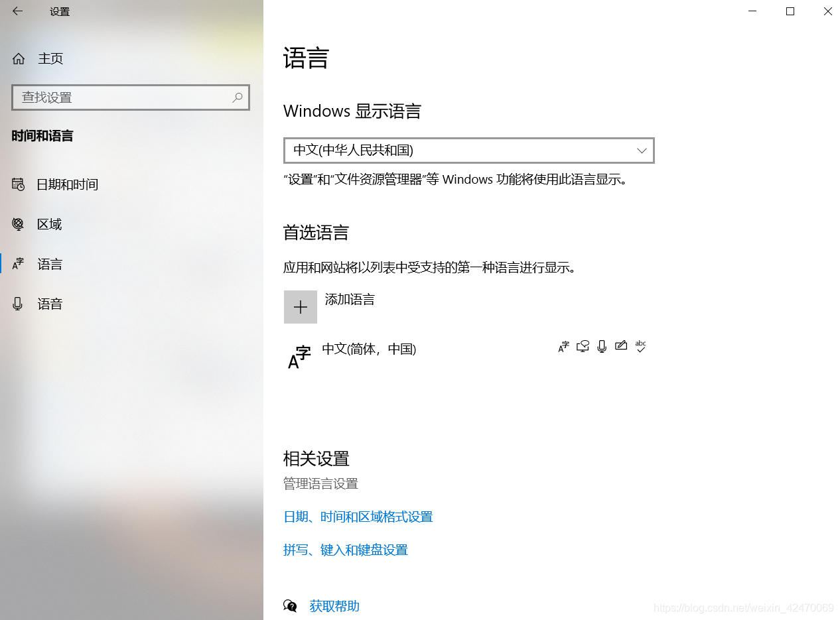Open the 日期和时间 settings page
The width and height of the screenshot is (840, 620).
pos(131,184)
